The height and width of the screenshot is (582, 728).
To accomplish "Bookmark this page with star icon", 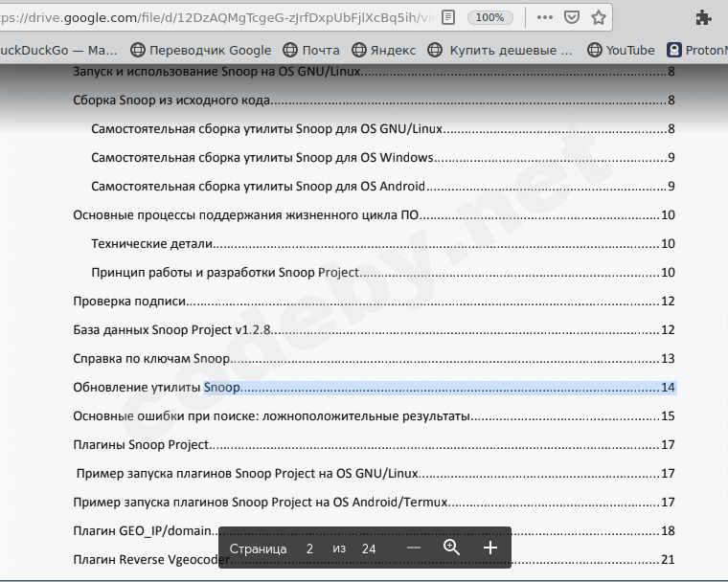I will [x=599, y=17].
